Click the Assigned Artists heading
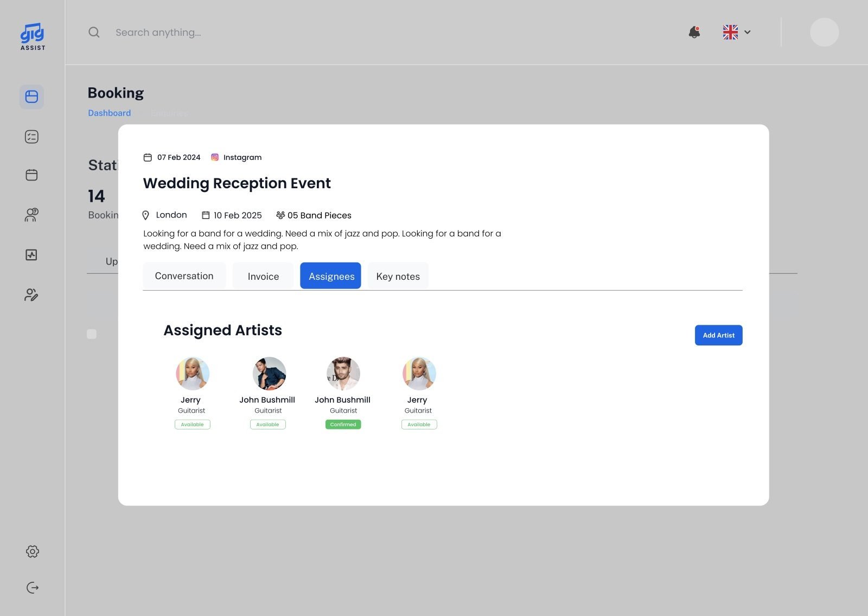 tap(222, 330)
